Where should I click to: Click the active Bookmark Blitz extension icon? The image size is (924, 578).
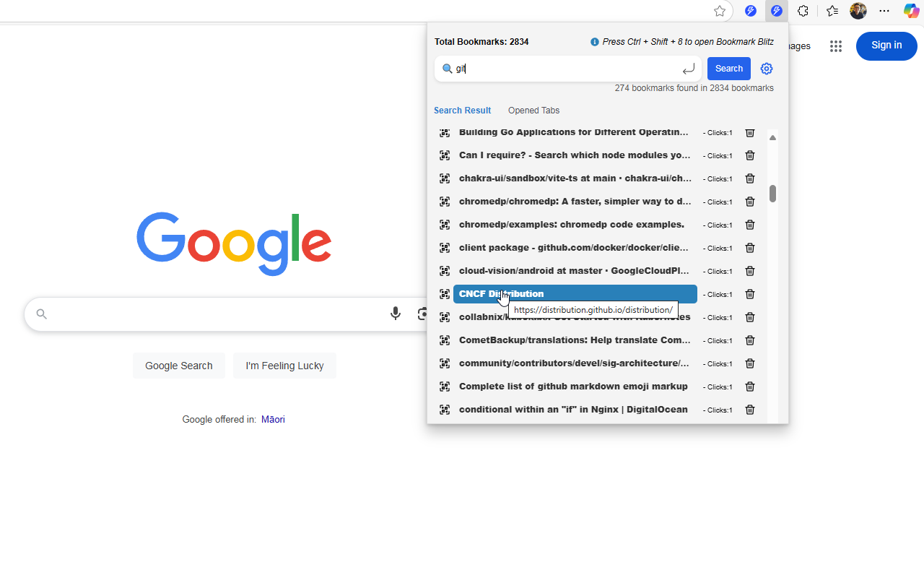(x=776, y=11)
